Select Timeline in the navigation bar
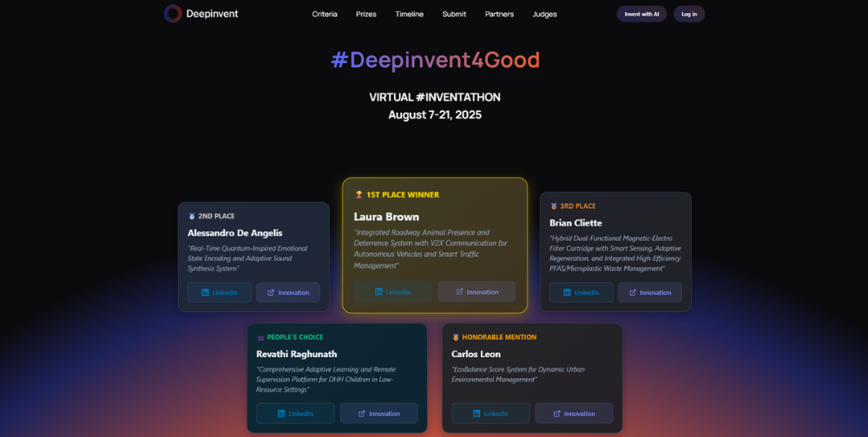868x437 pixels. pos(410,14)
